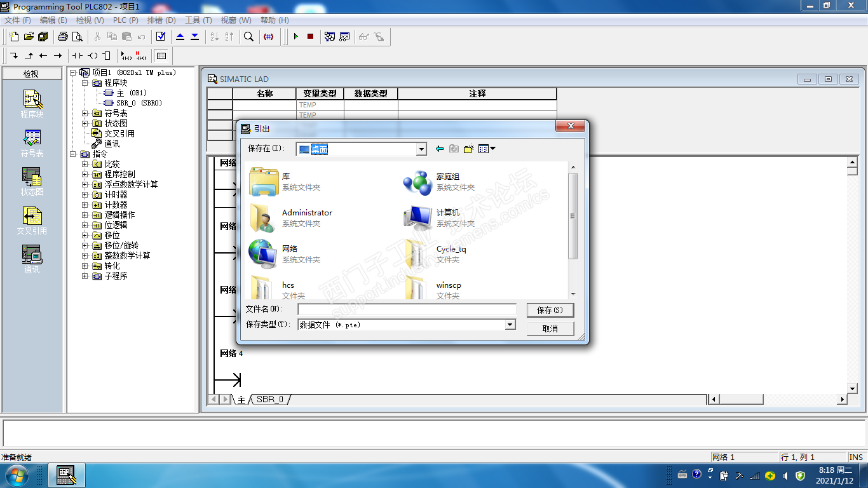Open 状态图 in the 检视 sidebar
The image size is (868, 488).
click(32, 182)
